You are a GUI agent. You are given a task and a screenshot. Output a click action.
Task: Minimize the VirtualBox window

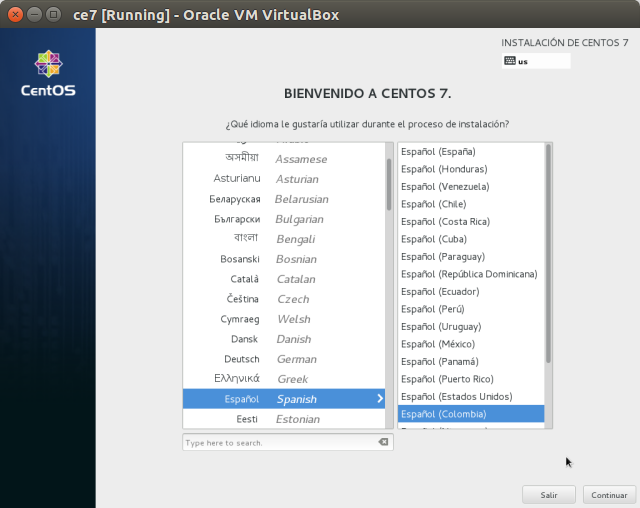(x=34, y=15)
